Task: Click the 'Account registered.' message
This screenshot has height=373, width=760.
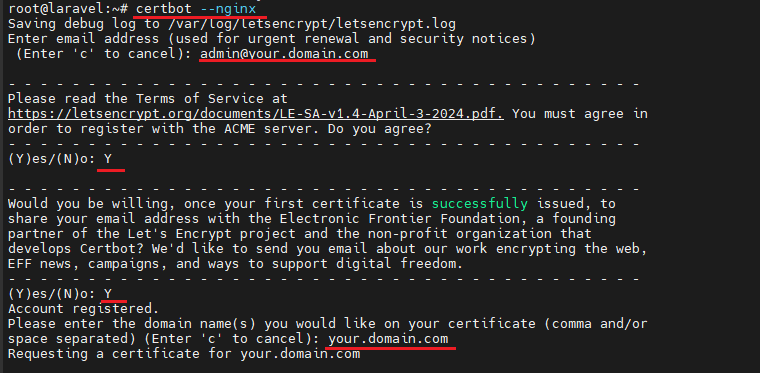Action: [x=83, y=309]
